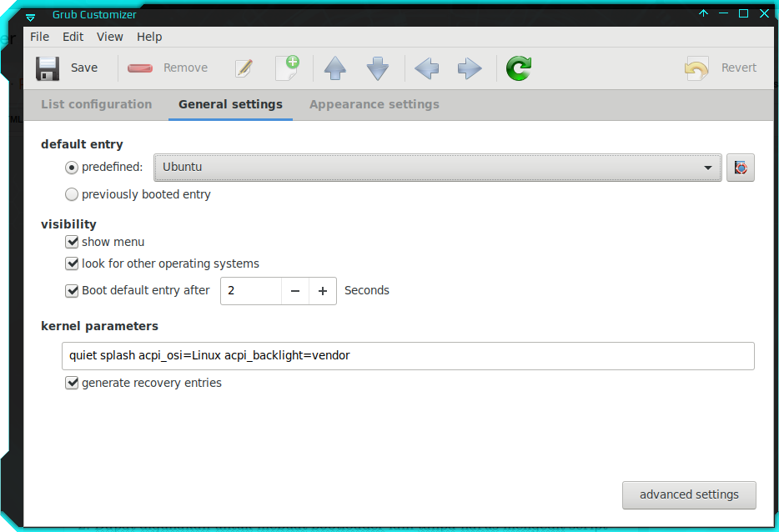The height and width of the screenshot is (532, 779).
Task: Click the Remove entry icon
Action: tap(168, 68)
